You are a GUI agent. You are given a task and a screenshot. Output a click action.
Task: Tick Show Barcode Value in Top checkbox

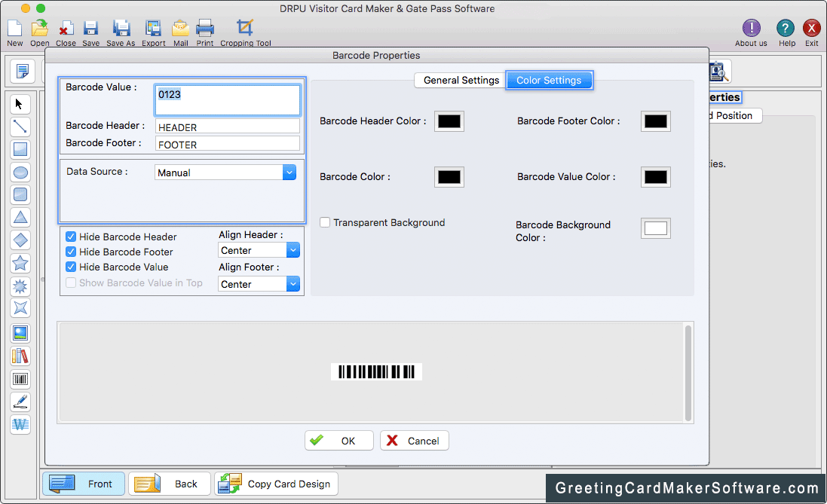tap(71, 283)
